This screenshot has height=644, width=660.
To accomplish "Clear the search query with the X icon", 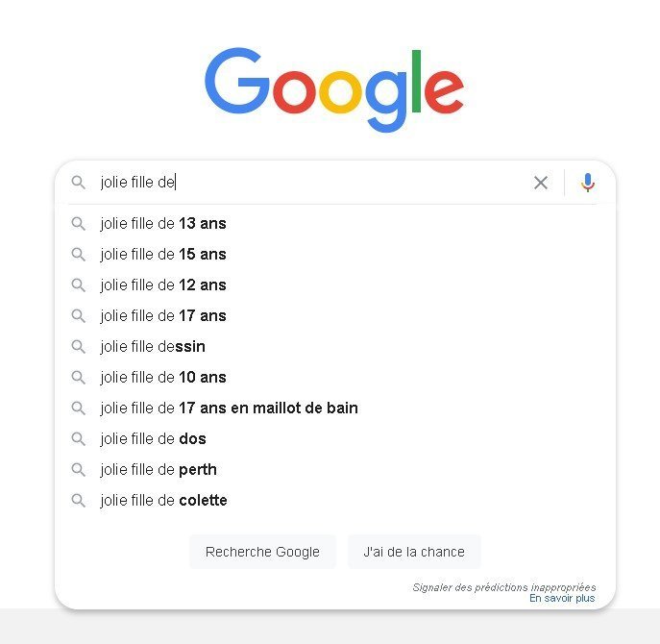I will [x=541, y=183].
